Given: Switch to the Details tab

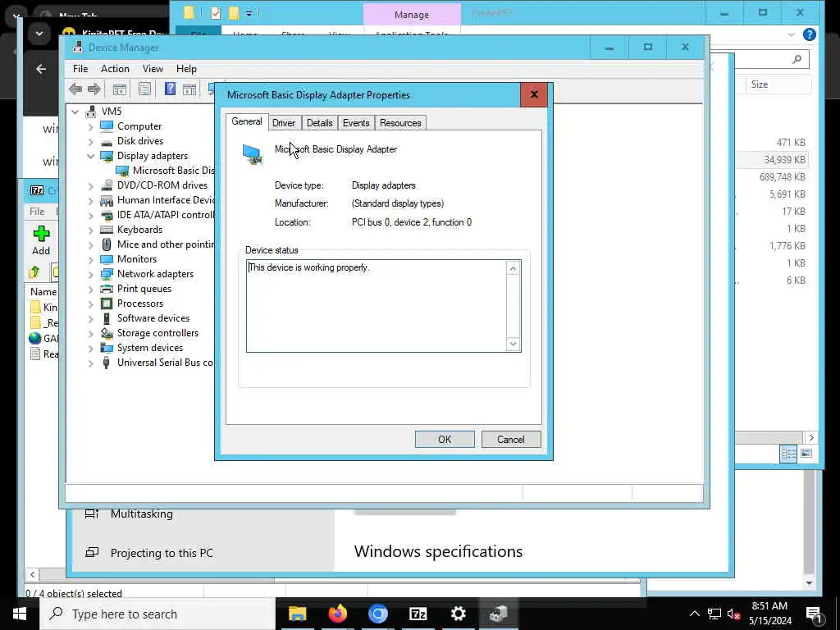Looking at the screenshot, I should click(x=320, y=123).
